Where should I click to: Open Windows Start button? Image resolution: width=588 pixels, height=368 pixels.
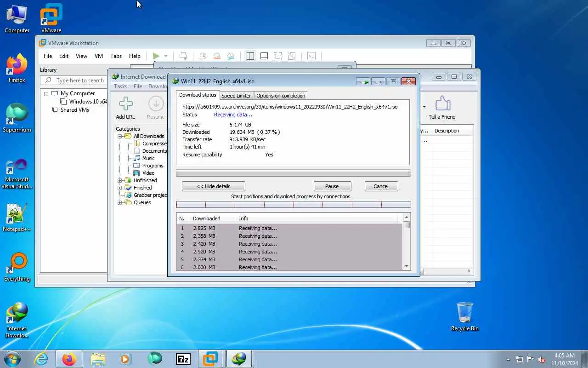12,359
